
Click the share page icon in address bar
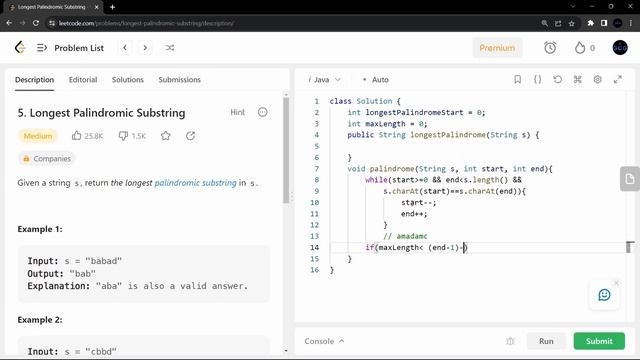(558, 23)
